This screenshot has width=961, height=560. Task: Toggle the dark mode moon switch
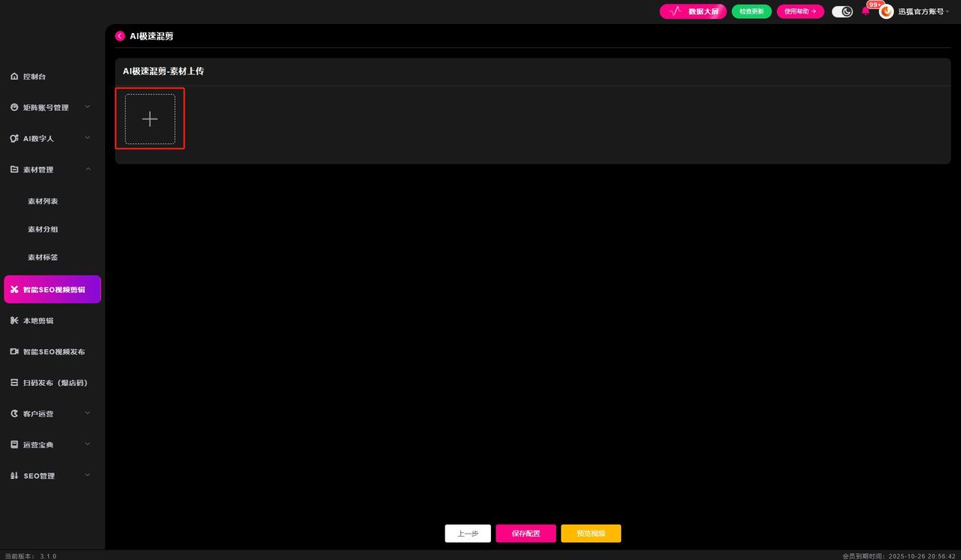pos(842,11)
